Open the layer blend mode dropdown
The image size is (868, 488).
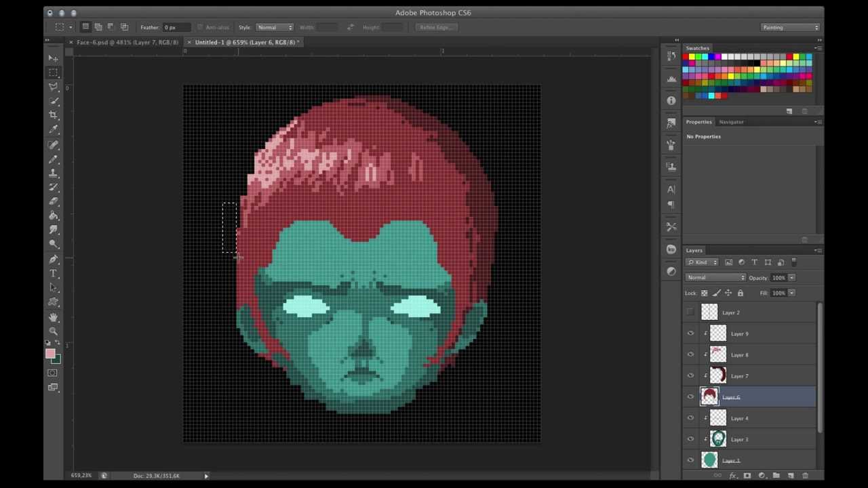[x=715, y=277]
